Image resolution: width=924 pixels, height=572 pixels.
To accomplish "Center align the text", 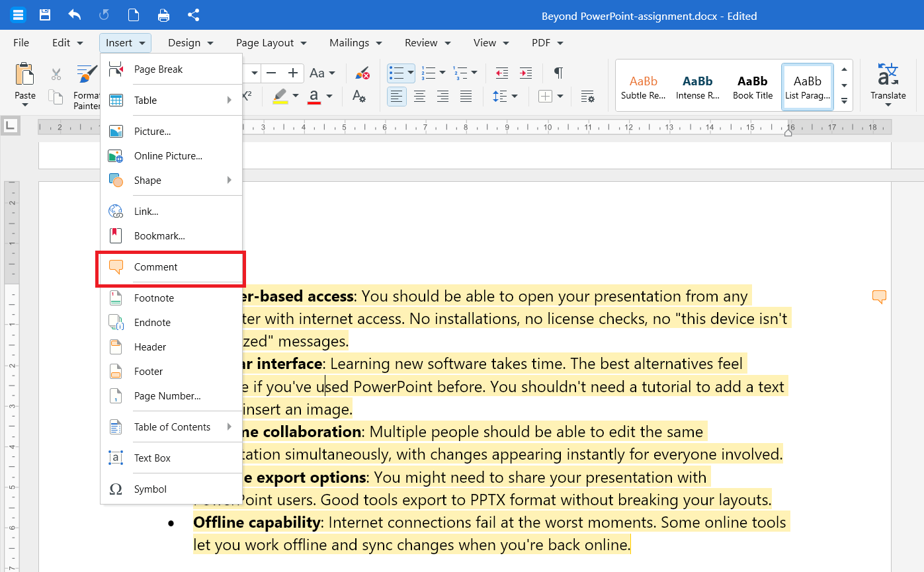I will (x=419, y=97).
